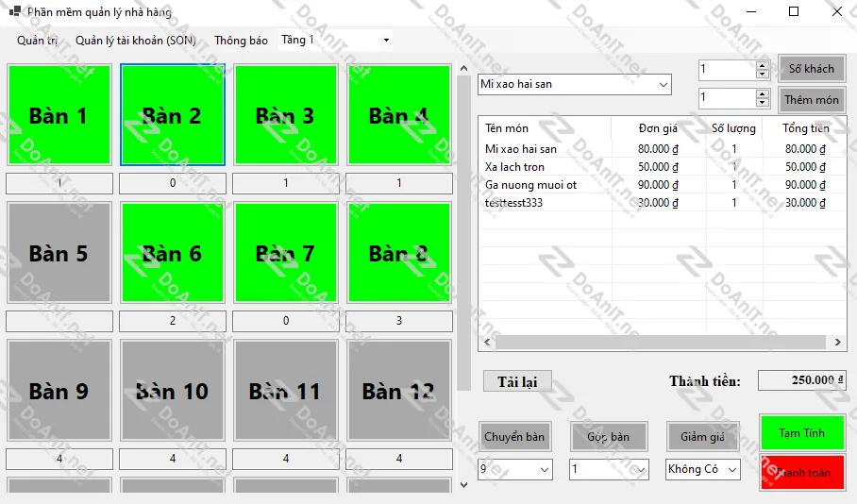Minimize the restaurant management window
Screen dimensions: 857x504
pyautogui.click(x=751, y=11)
